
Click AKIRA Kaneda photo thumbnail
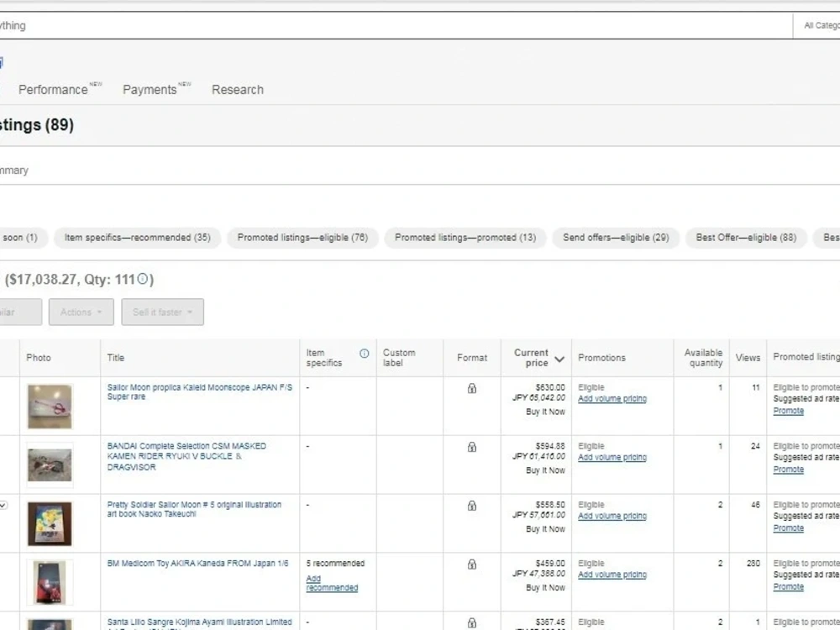pyautogui.click(x=50, y=582)
